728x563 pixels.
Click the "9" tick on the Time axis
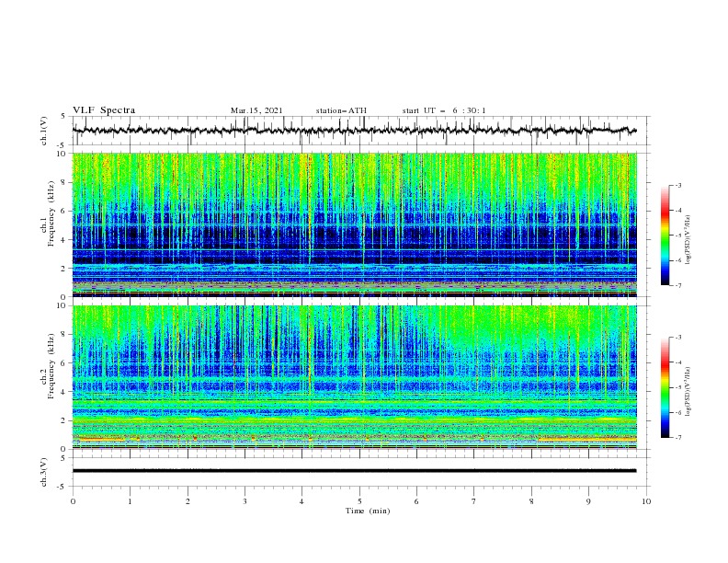(x=588, y=501)
